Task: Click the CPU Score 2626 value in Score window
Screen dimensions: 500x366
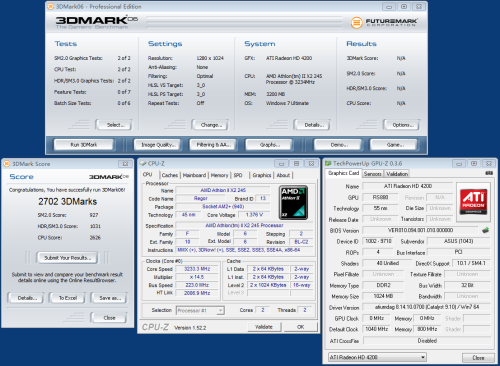Action: pos(95,237)
